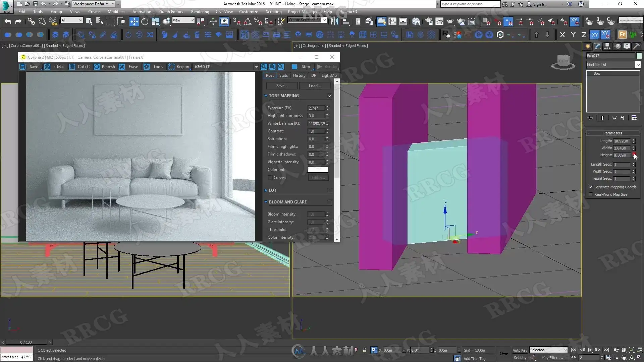Open the Hierarchy command panel tab

(607, 46)
